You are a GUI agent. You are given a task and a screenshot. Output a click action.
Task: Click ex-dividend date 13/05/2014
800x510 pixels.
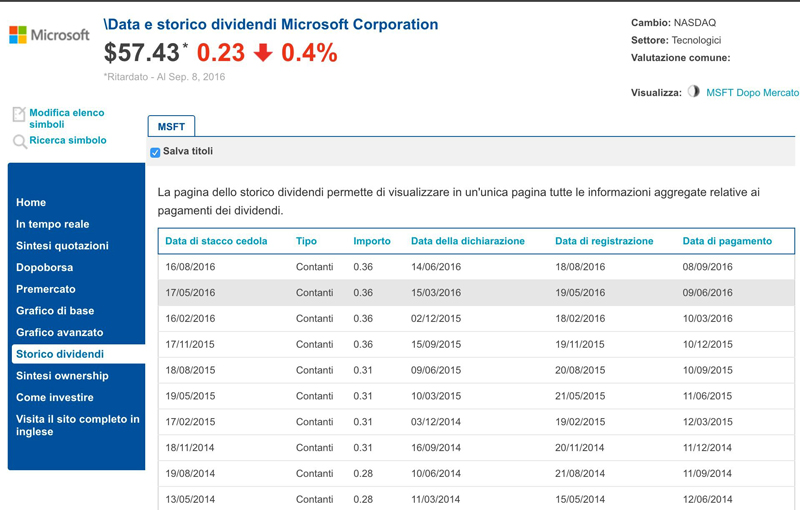coord(190,499)
